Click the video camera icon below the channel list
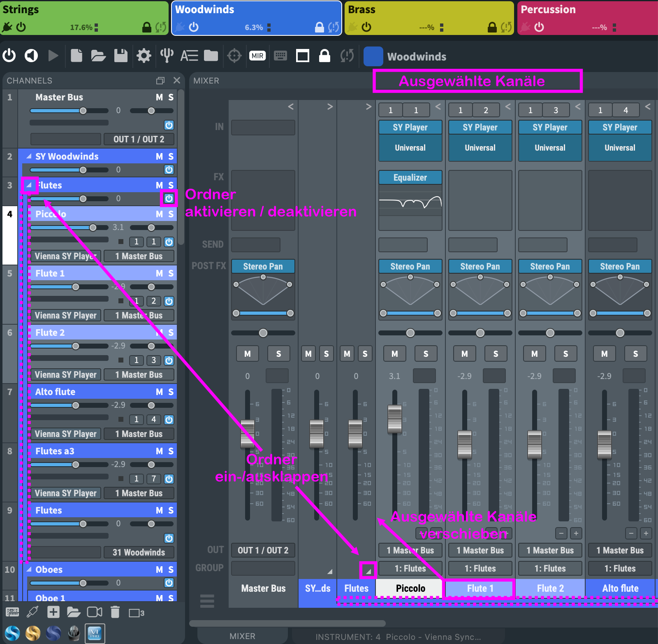Screen dimensions: 658x644 pos(95,612)
